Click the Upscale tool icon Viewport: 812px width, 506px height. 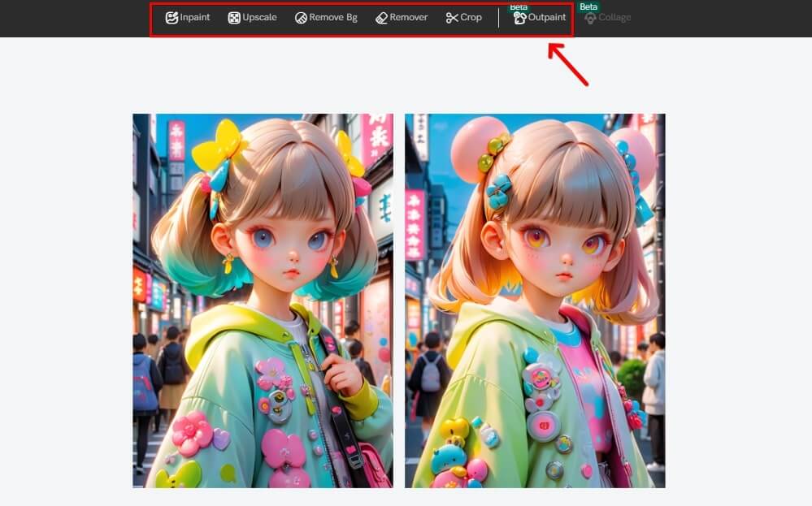[x=234, y=18]
